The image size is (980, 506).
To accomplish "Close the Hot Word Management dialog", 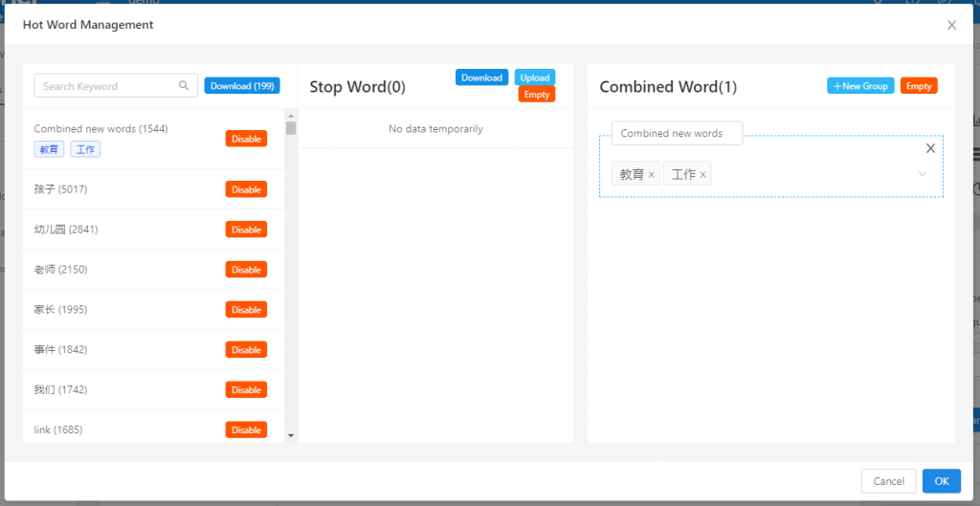I will pos(951,25).
